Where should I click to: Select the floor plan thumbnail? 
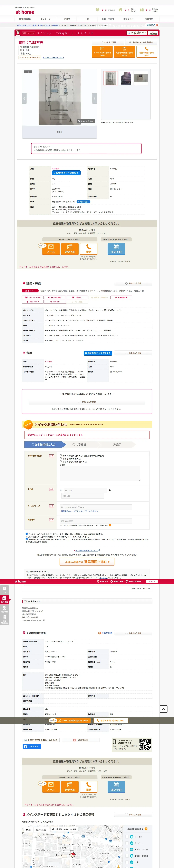(x=110, y=78)
